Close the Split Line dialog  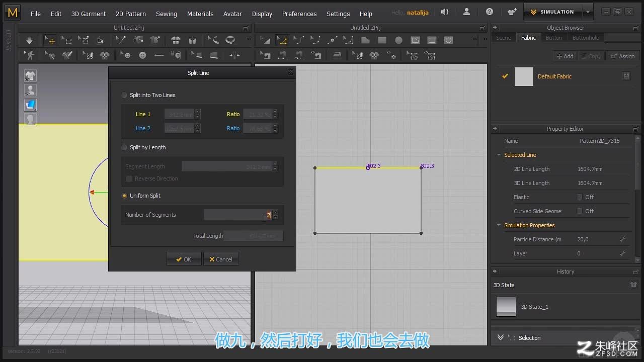pyautogui.click(x=290, y=72)
